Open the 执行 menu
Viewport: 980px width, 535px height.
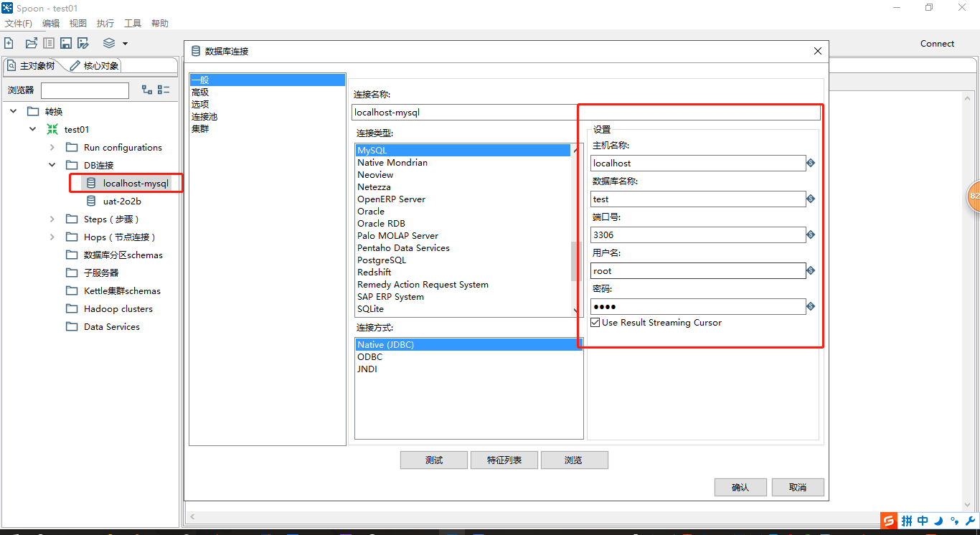[105, 24]
